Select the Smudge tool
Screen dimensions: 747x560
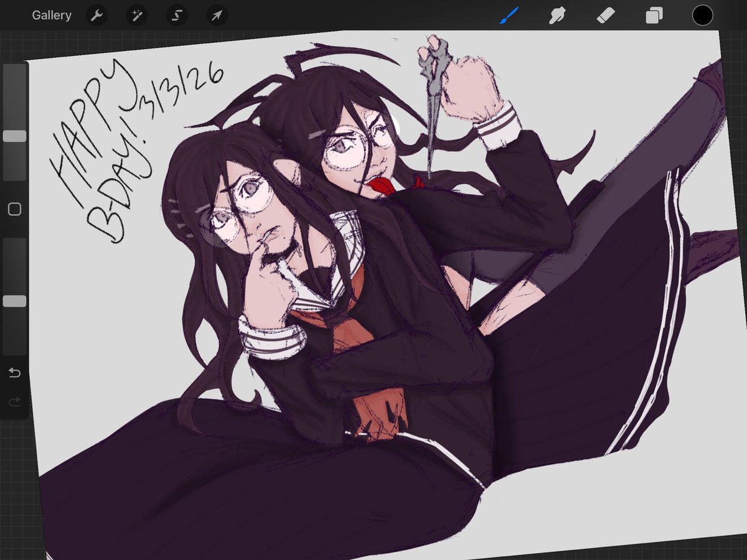(557, 16)
